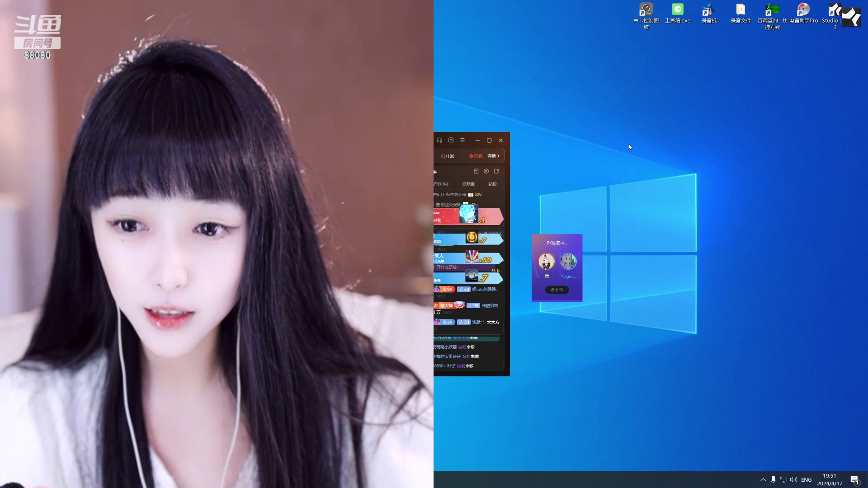Click the help question-mark icon in panel header

click(451, 141)
